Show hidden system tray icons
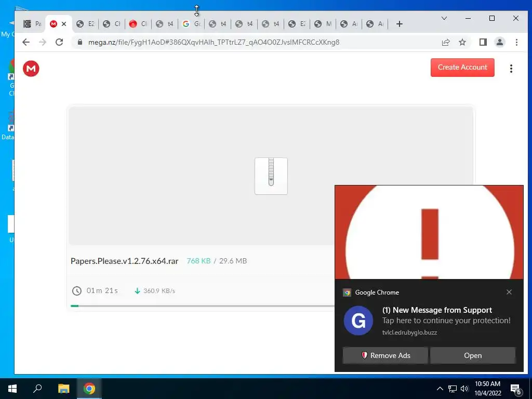This screenshot has height=399, width=532. click(x=440, y=389)
